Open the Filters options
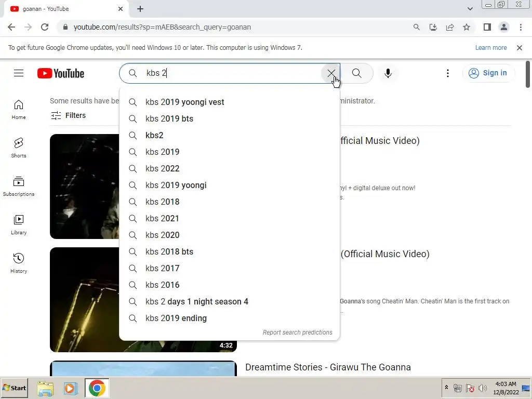Viewport: 532px width, 399px height. point(68,115)
